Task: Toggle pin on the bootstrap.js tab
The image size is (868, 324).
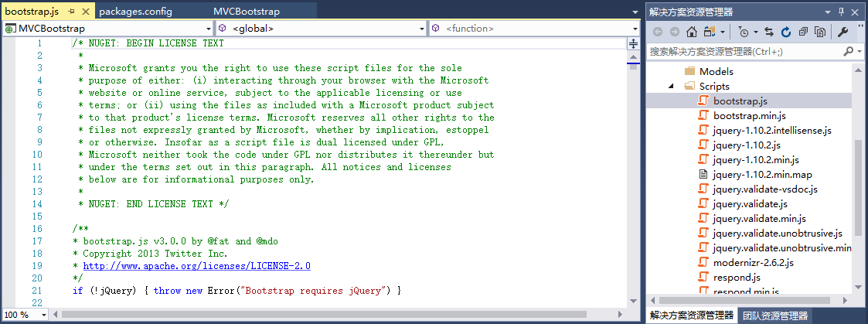Action: click(70, 12)
